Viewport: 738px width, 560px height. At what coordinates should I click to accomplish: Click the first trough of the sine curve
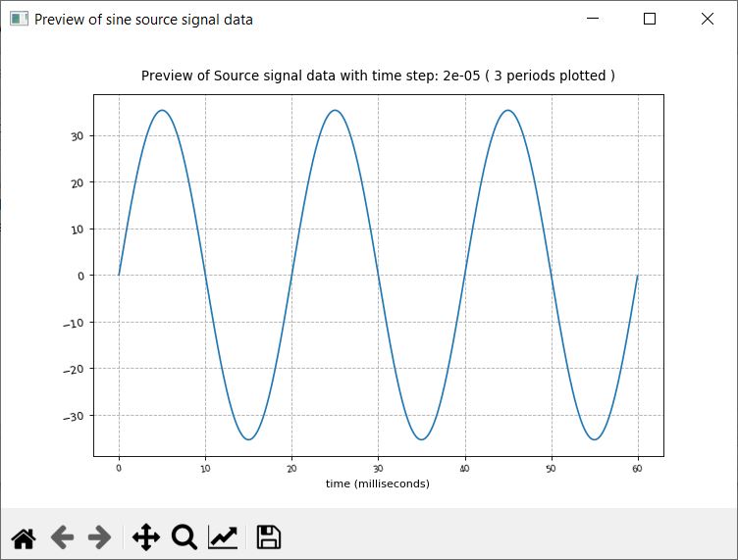click(248, 439)
